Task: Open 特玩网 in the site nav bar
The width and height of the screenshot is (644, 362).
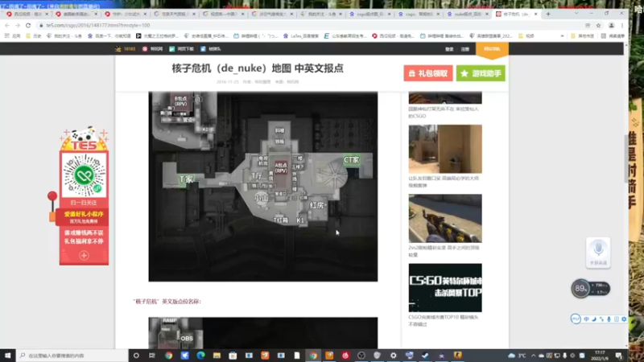Action: coord(152,49)
